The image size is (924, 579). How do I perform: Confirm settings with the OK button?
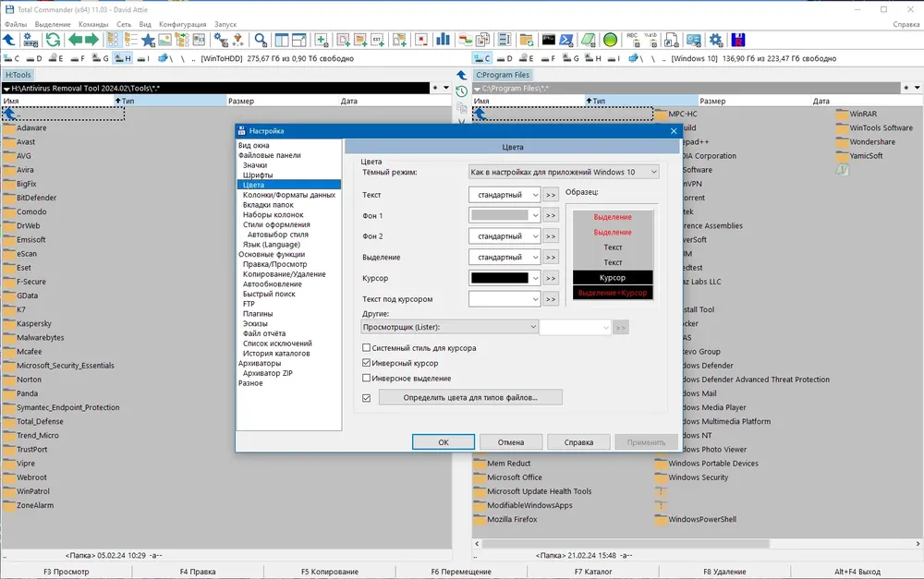(x=444, y=441)
